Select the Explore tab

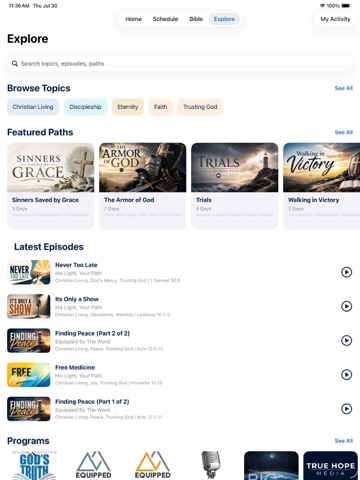pyautogui.click(x=224, y=19)
